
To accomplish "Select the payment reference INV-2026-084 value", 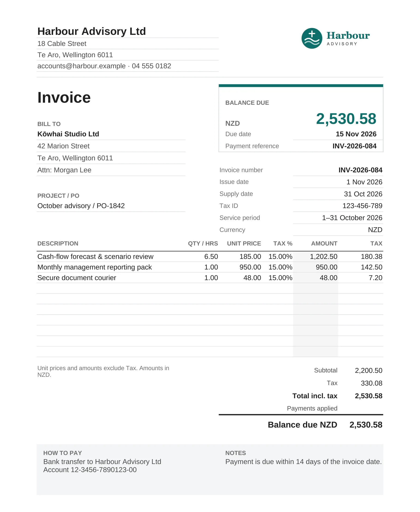I will click(354, 146).
